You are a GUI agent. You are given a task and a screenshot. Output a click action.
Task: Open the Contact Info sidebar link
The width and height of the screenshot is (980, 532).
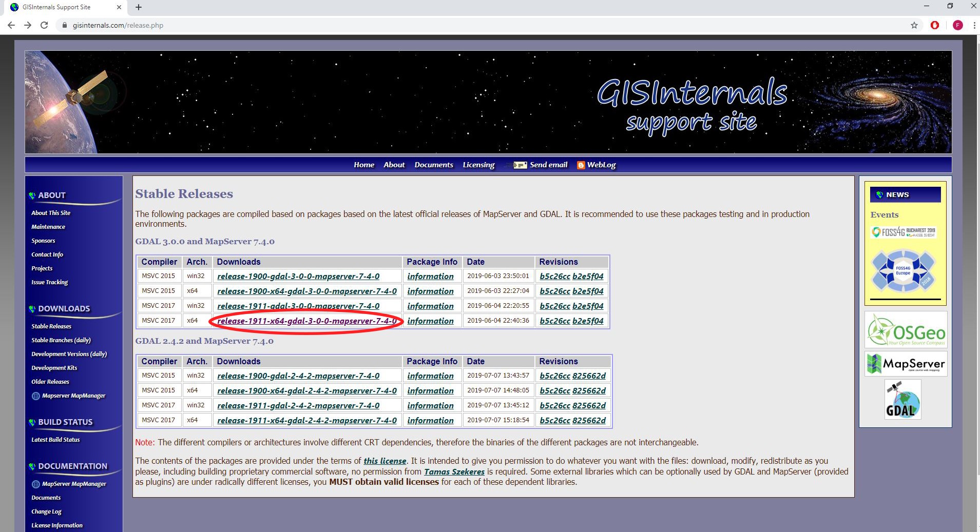pos(47,254)
